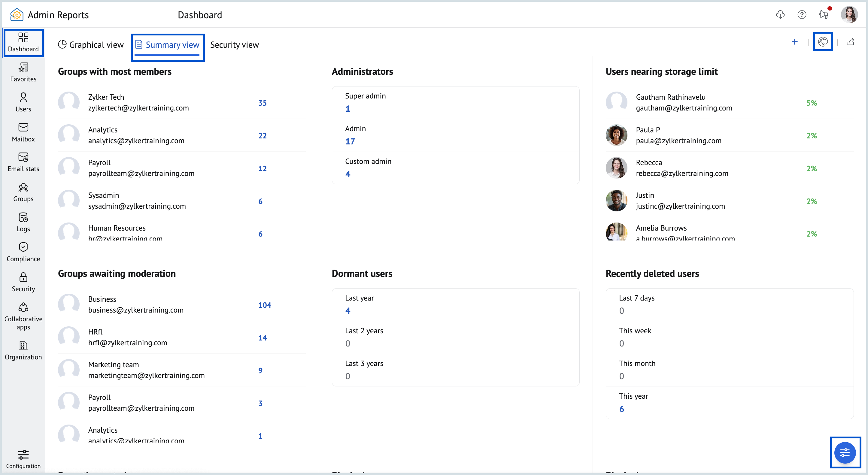Share the dashboard via the export icon
The image size is (868, 475).
(851, 42)
